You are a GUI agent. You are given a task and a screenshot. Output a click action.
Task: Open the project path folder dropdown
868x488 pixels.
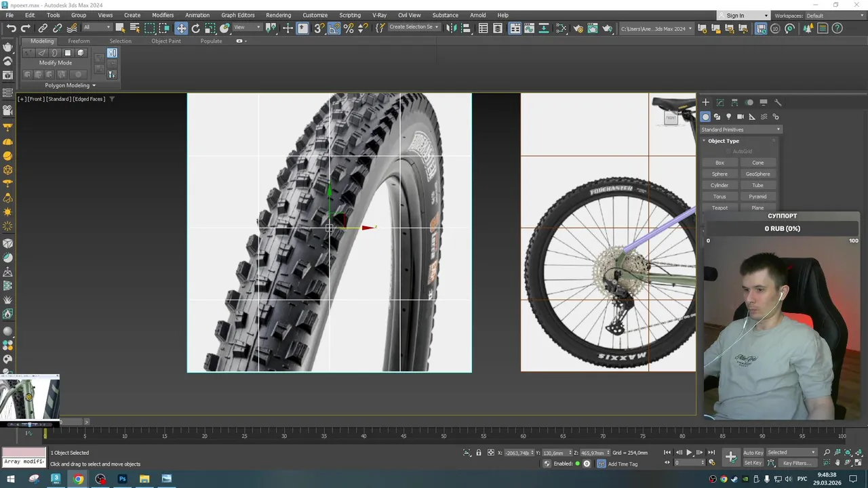[x=656, y=28]
